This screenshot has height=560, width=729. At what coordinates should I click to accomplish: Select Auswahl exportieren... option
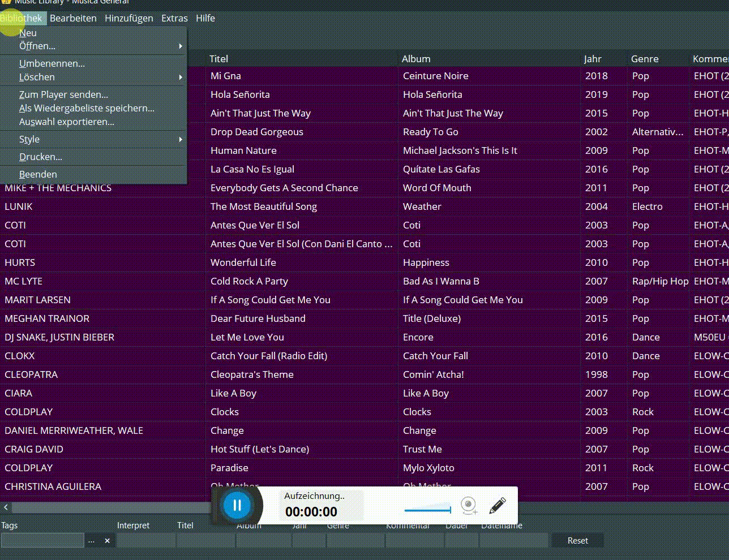click(67, 122)
